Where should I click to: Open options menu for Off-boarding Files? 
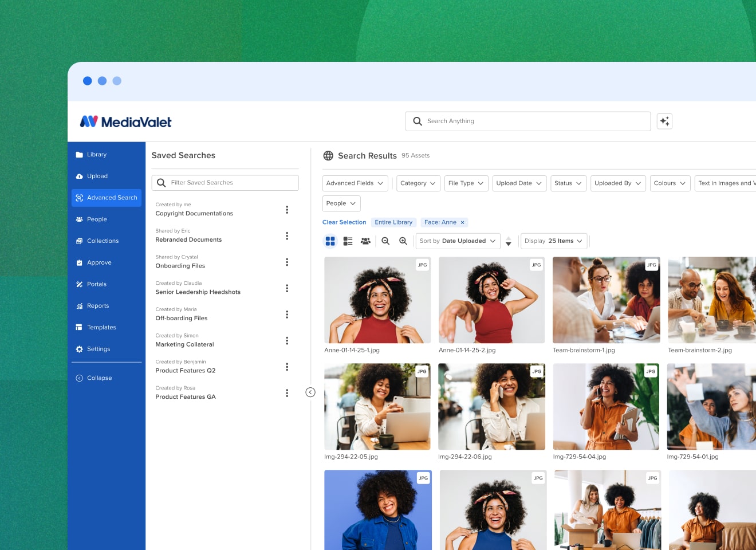(287, 315)
